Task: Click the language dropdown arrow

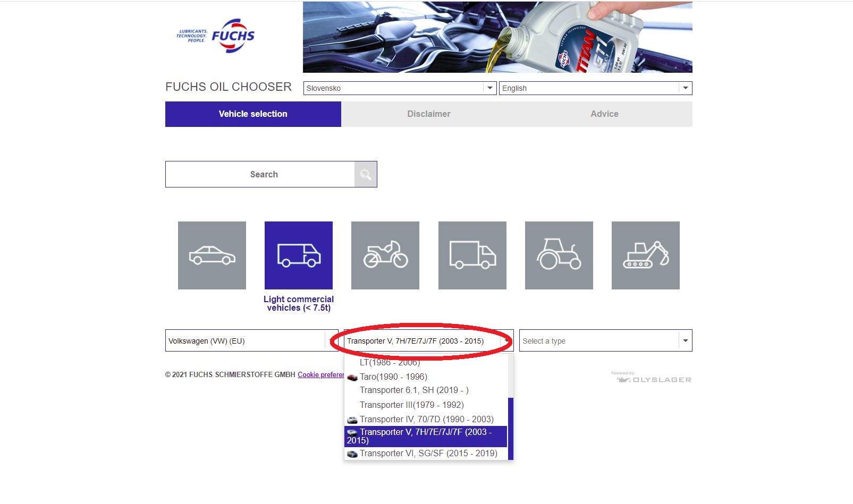Action: tap(686, 88)
